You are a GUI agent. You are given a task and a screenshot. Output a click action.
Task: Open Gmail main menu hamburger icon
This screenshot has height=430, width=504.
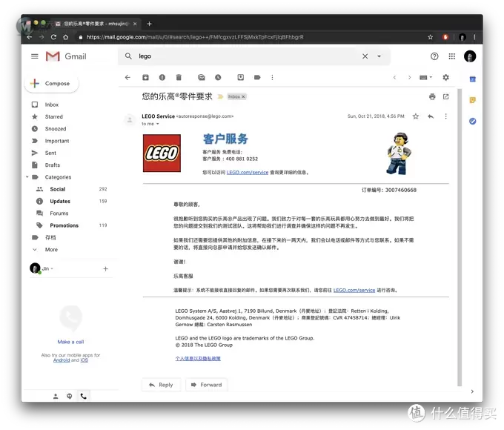[35, 56]
